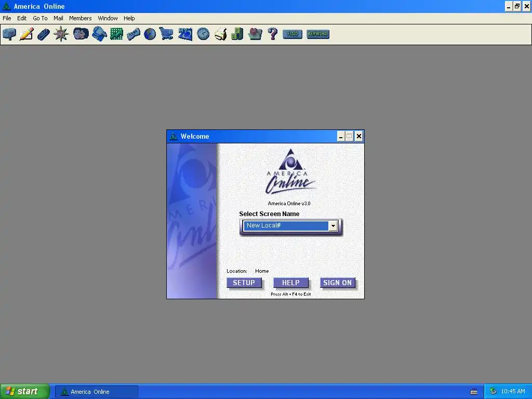The width and height of the screenshot is (532, 399).
Task: Click the starburst What's Hot icon
Action: 61,34
